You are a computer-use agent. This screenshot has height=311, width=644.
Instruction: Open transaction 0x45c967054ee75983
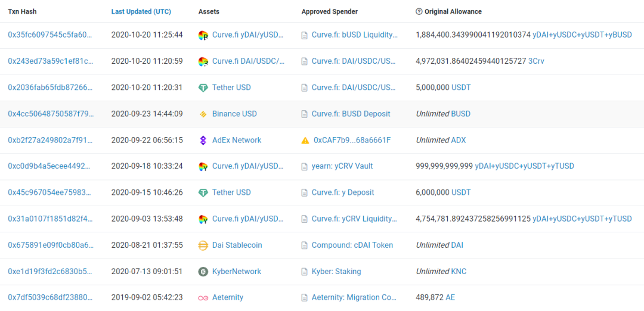51,192
